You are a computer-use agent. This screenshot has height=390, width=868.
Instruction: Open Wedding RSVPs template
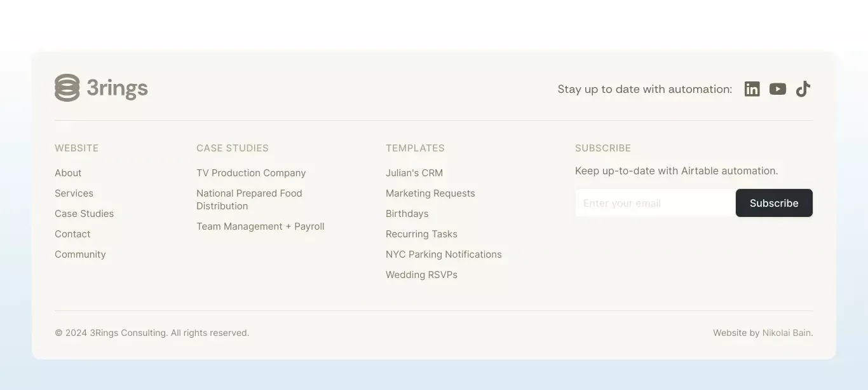click(421, 275)
